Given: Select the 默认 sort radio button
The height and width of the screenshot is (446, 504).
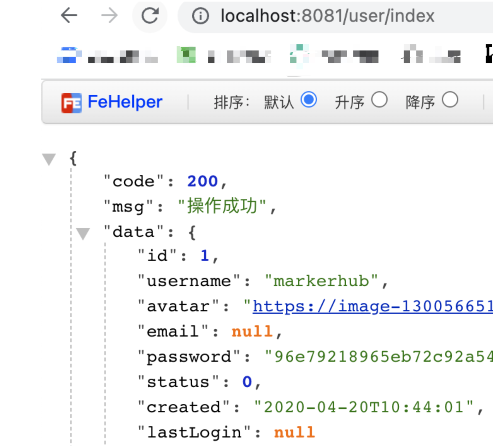Looking at the screenshot, I should pos(308,100).
